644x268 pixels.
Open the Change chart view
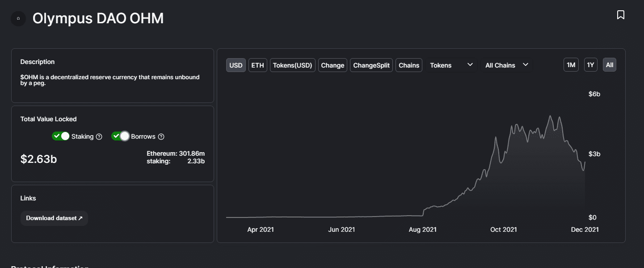tap(333, 65)
